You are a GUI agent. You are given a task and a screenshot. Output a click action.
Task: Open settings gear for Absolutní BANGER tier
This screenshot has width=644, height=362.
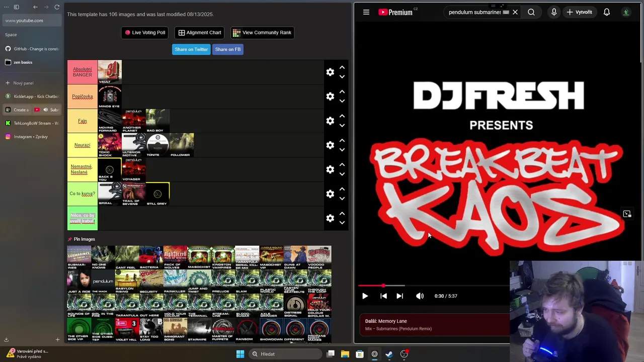[x=330, y=72]
